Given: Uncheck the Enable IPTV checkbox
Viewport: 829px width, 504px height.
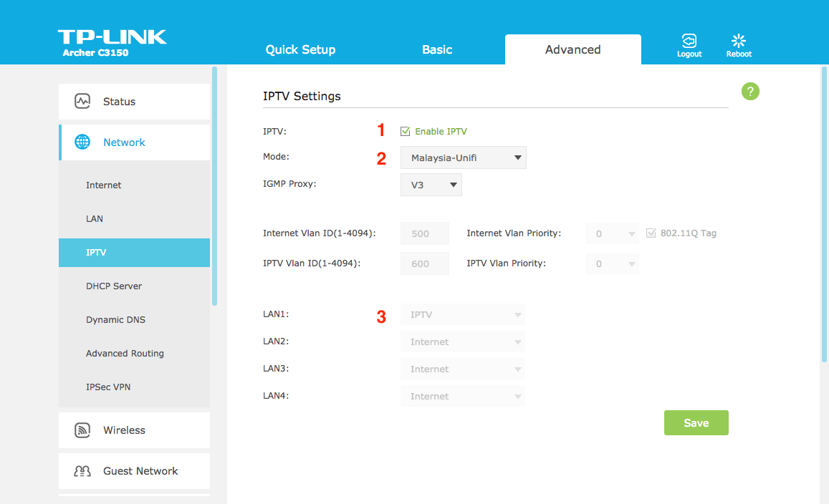Looking at the screenshot, I should tap(406, 131).
